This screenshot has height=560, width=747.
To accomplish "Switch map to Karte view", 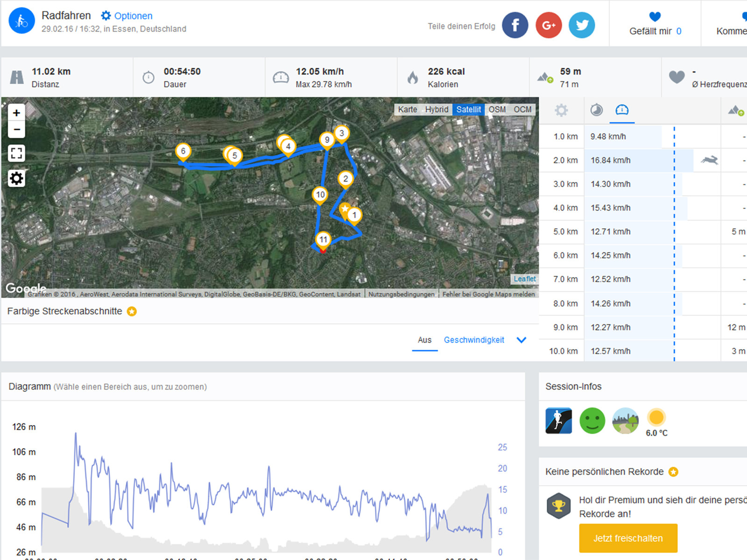I will pyautogui.click(x=407, y=109).
